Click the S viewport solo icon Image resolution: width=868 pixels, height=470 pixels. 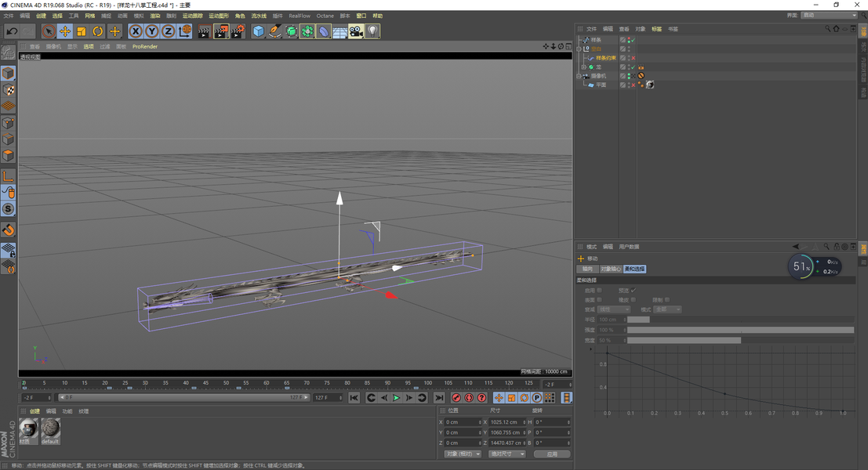point(9,209)
